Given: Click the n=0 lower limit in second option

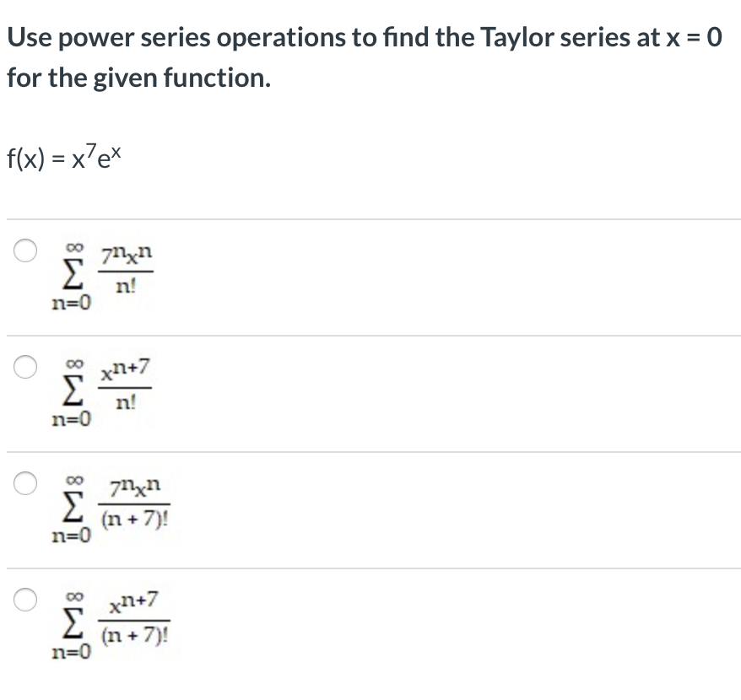Looking at the screenshot, I should [x=69, y=418].
